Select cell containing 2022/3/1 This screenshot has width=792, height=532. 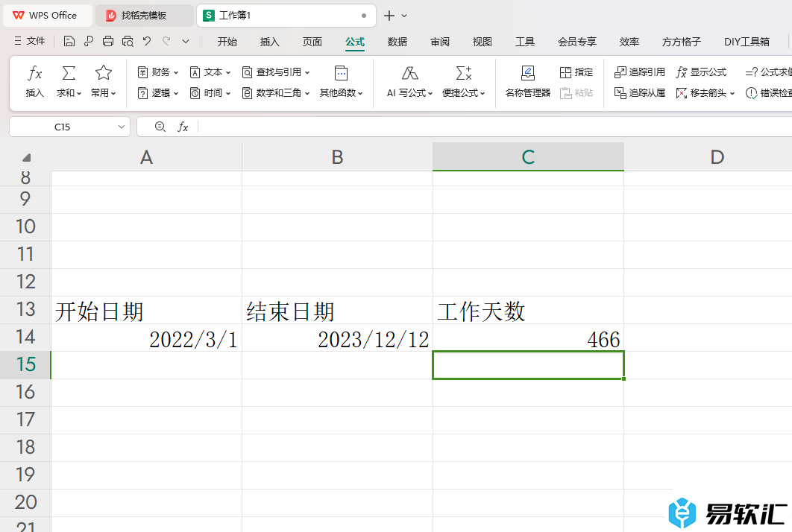tap(146, 338)
